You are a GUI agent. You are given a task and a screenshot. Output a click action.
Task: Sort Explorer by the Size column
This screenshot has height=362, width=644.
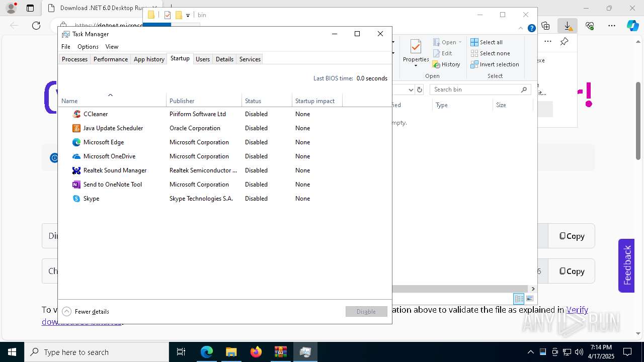[513, 105]
